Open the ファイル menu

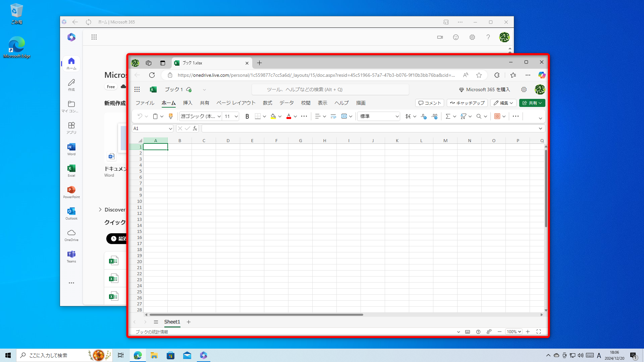145,103
